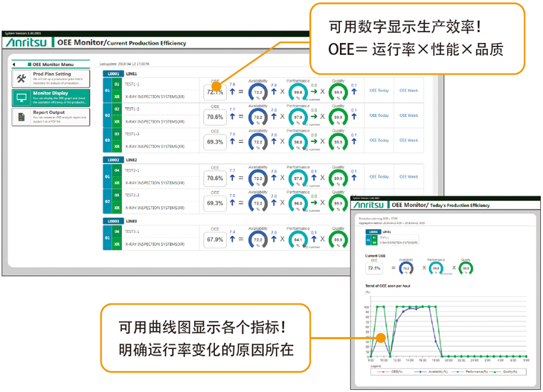Screen dimensions: 543x392
Task: Click the L0002 LINE2 badge
Action: point(113,160)
